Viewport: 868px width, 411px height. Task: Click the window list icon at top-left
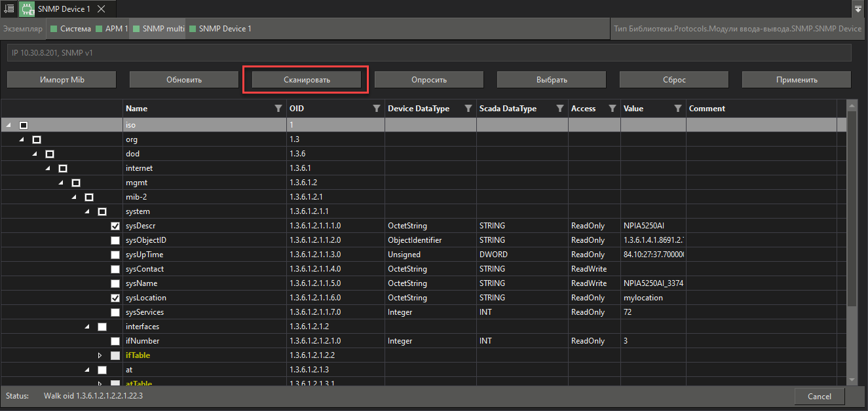tap(9, 9)
